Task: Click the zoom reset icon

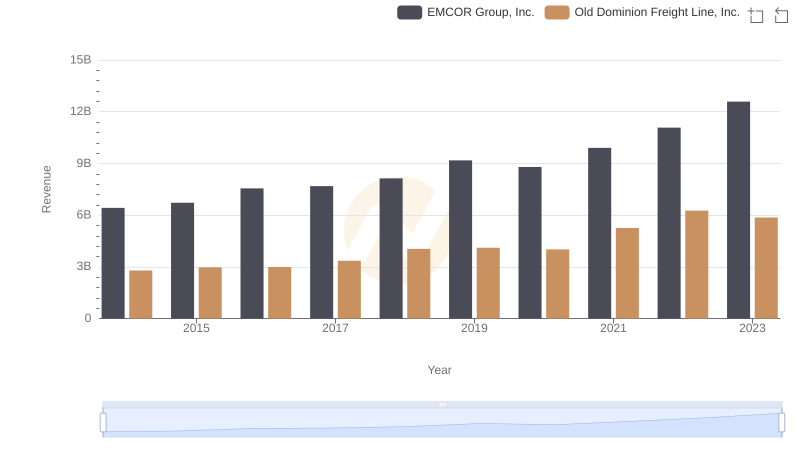Action: [x=781, y=15]
